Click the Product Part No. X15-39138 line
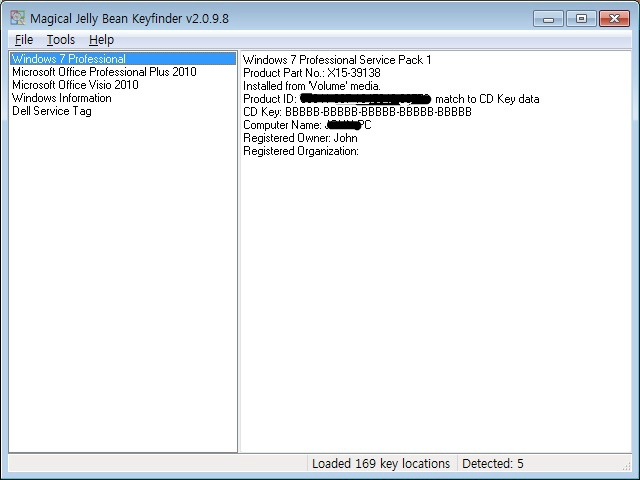Screen dimensions: 640x480 click(312, 73)
